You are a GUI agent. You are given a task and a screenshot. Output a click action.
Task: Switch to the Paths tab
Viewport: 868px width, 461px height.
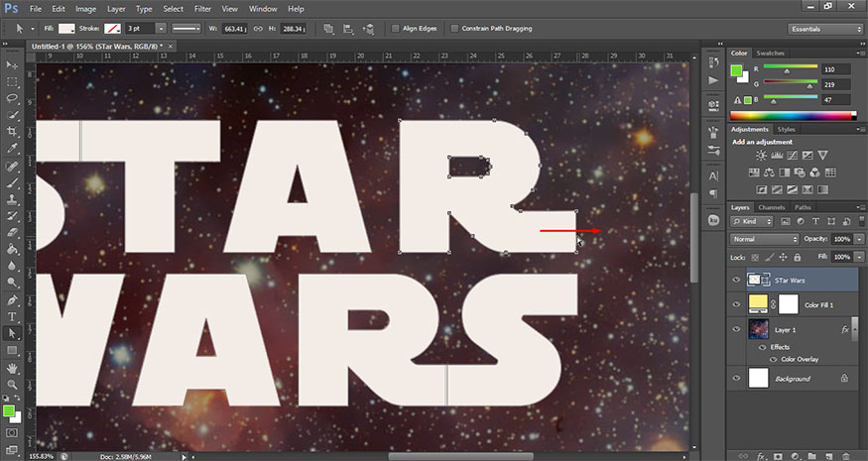click(x=803, y=207)
